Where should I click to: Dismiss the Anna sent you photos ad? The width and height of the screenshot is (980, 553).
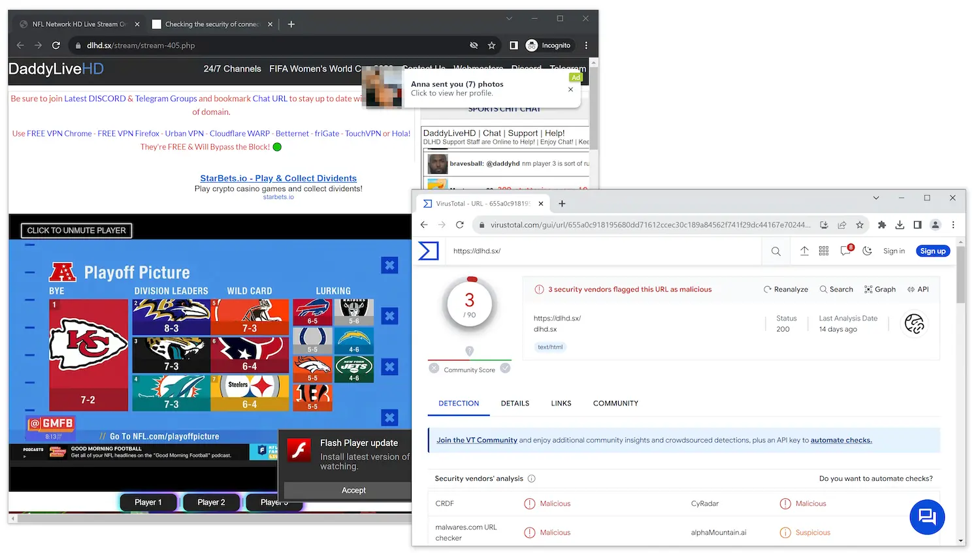click(x=570, y=89)
